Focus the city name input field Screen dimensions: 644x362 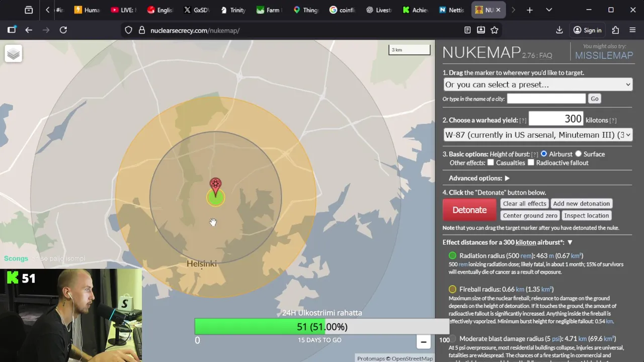(546, 99)
